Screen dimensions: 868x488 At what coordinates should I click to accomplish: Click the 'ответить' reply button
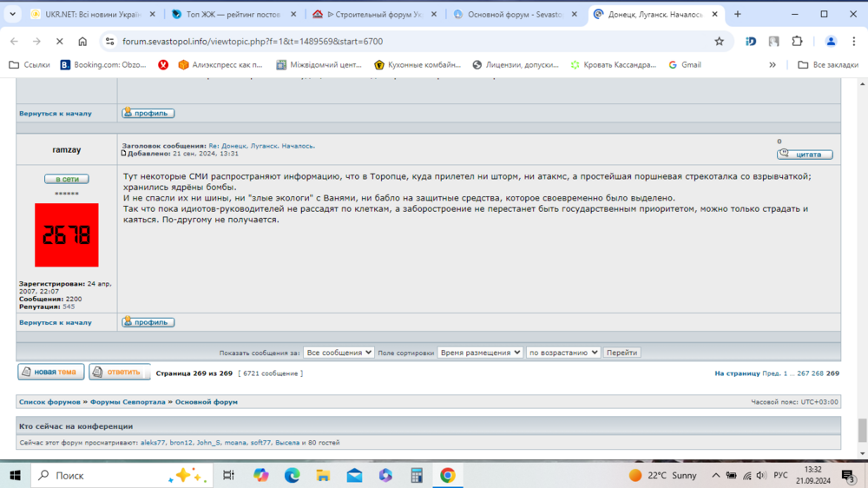120,373
